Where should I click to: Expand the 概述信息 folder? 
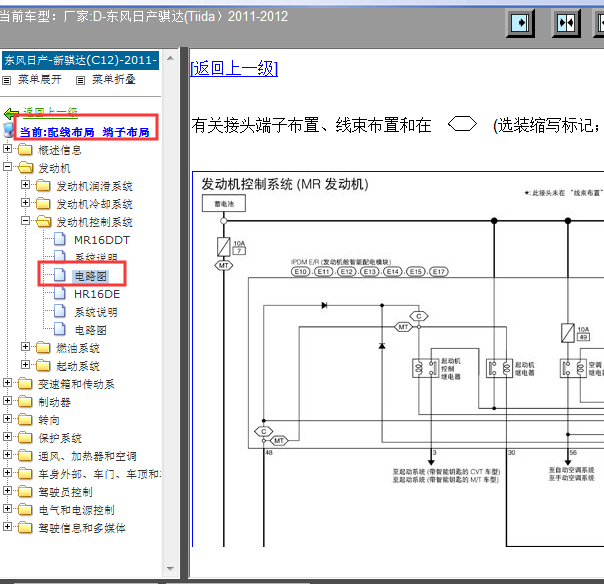tap(7, 148)
